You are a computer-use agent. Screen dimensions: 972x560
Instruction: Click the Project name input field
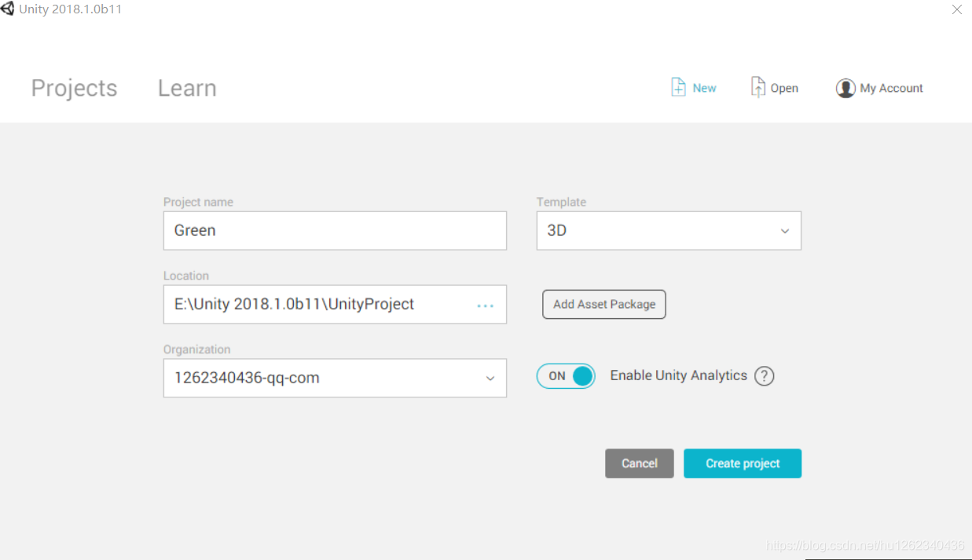coord(335,231)
